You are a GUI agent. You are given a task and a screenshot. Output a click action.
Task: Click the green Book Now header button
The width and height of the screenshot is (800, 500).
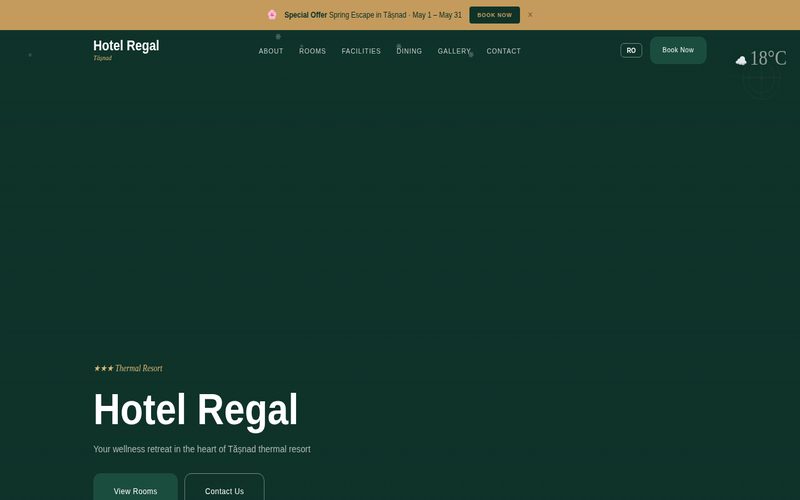[677, 50]
